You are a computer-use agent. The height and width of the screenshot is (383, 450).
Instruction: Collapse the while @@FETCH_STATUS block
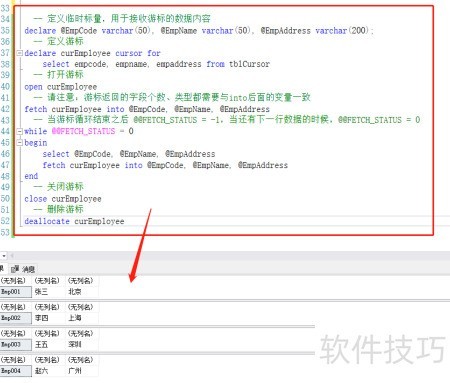tap(20, 131)
